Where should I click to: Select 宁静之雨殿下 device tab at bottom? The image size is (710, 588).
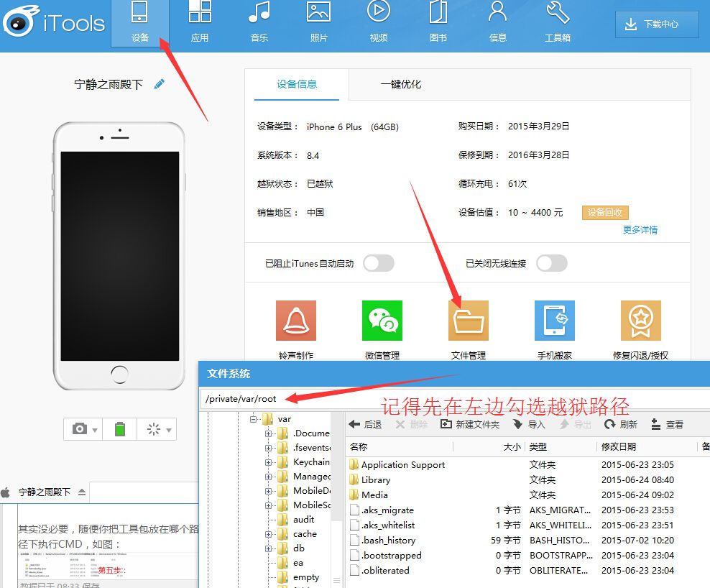coord(45,492)
